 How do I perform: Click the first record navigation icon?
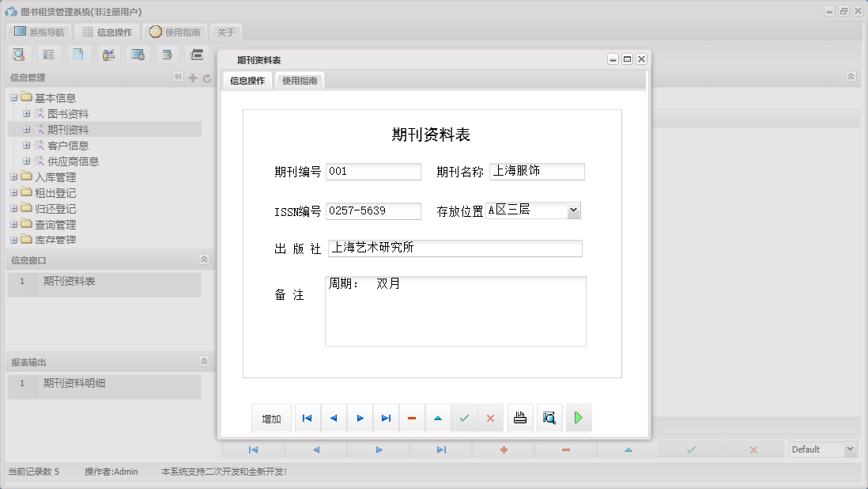click(x=308, y=417)
